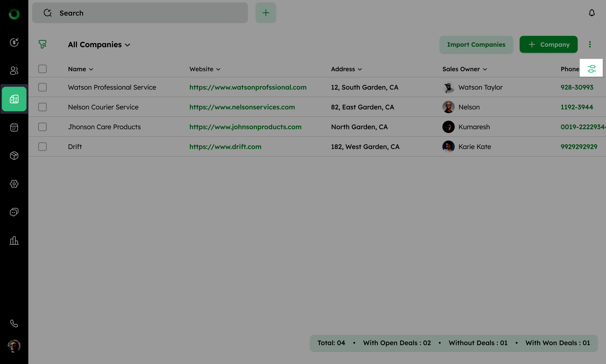606x364 pixels.
Task: Open calendar icon in the sidebar
Action: (x=14, y=127)
